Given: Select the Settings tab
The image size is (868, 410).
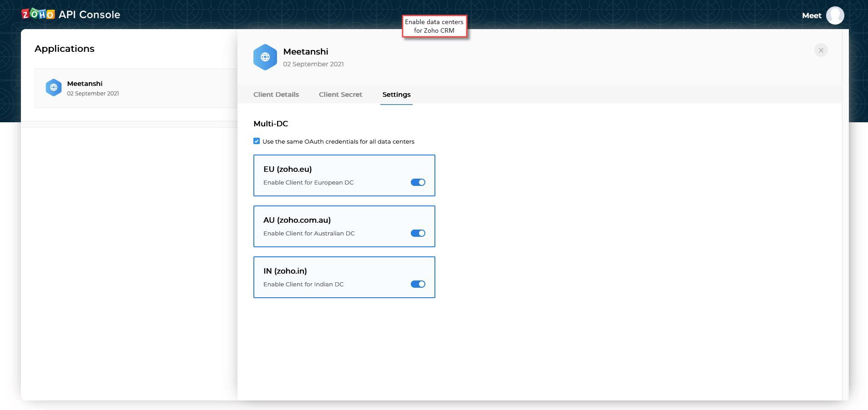Looking at the screenshot, I should 396,95.
